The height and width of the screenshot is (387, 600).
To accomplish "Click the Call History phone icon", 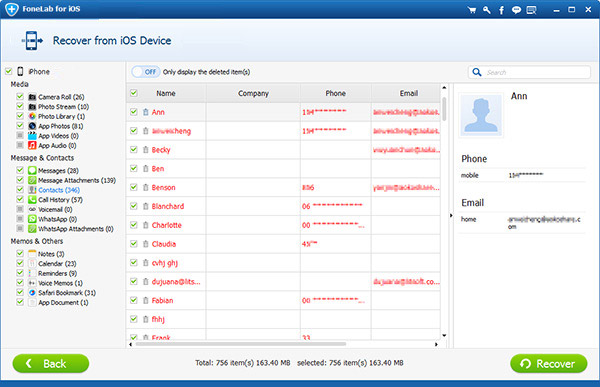I will pos(32,199).
